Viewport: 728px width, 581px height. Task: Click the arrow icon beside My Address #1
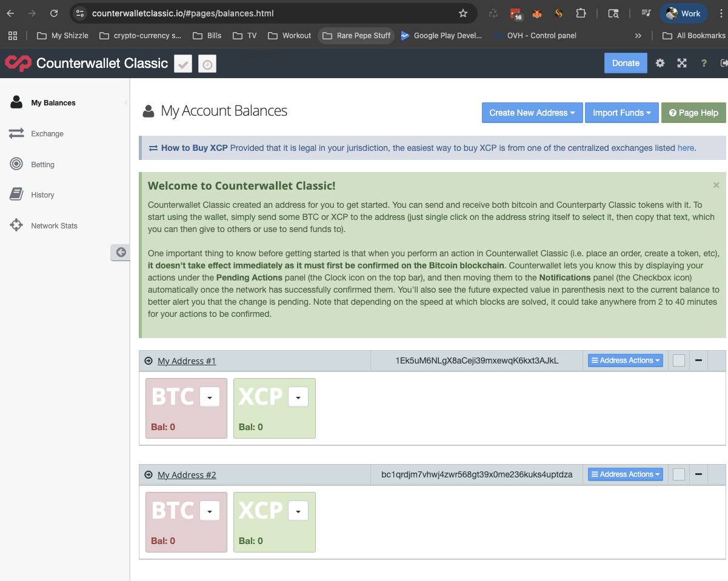pos(149,360)
